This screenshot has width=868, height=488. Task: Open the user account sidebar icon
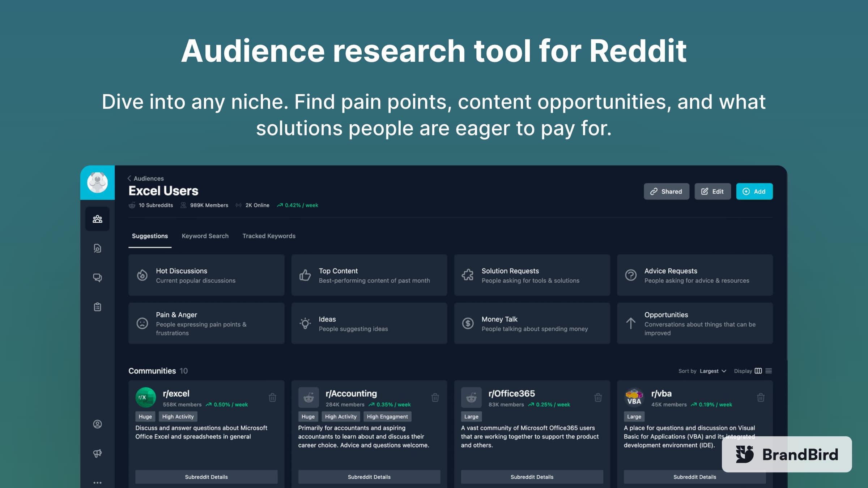[x=97, y=424]
